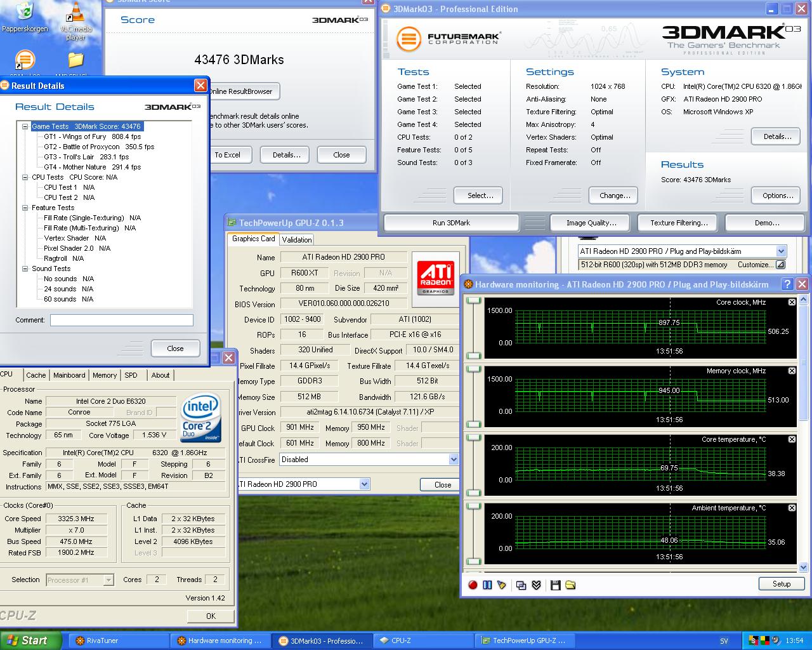This screenshot has width=812, height=650.
Task: Open Image Quality... in 3DMark03
Action: click(x=591, y=223)
